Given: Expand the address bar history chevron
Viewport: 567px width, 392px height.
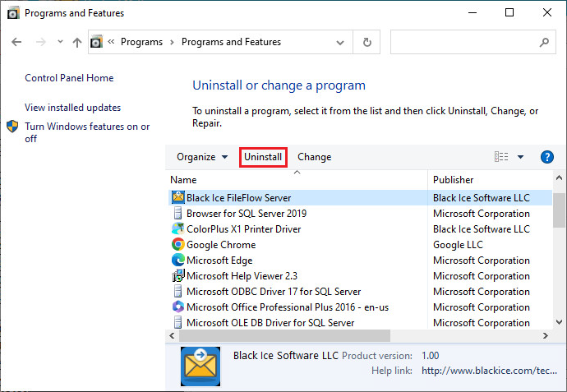Looking at the screenshot, I should pos(340,42).
